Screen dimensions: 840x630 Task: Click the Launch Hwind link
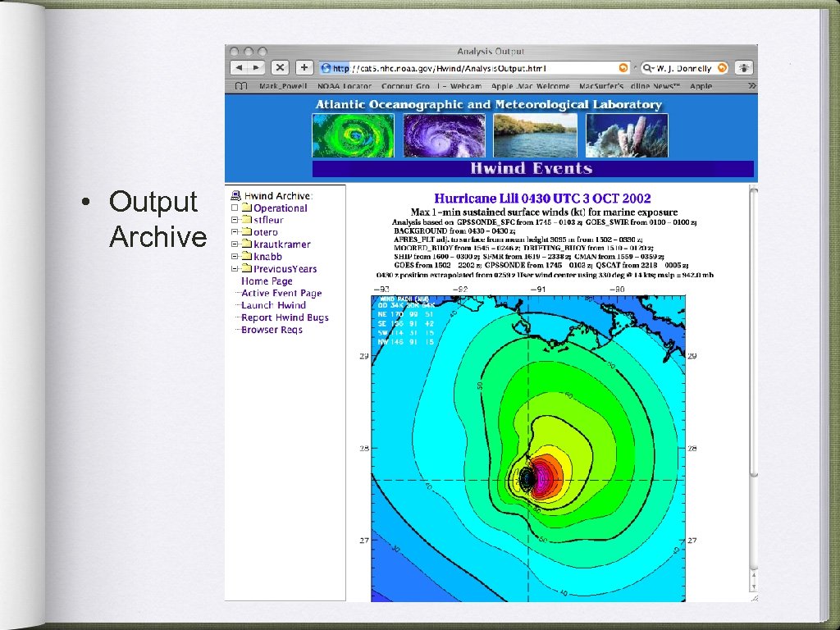click(273, 305)
